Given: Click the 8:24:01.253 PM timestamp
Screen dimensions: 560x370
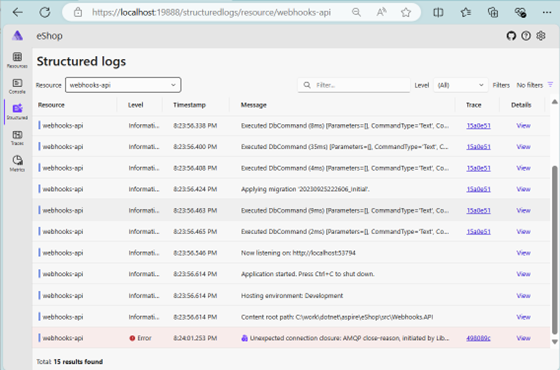Looking at the screenshot, I should tap(195, 338).
